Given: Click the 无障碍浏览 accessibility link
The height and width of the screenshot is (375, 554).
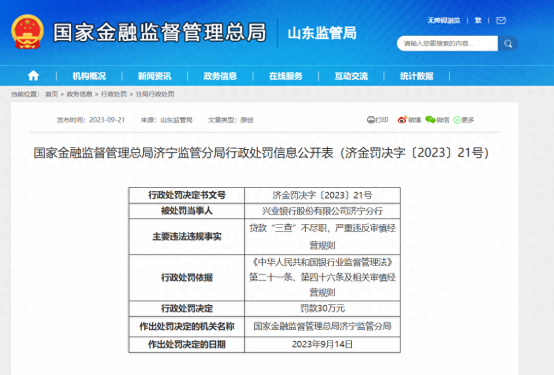Looking at the screenshot, I should tap(444, 20).
